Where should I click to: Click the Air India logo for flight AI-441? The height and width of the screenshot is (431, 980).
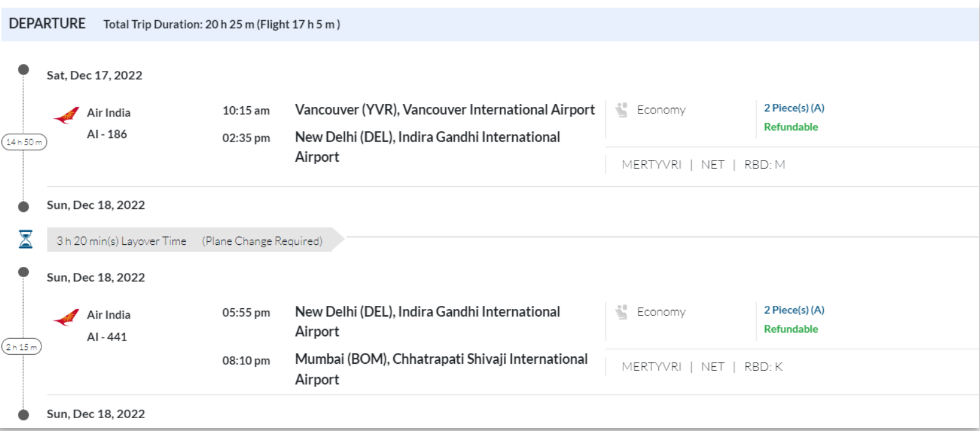[x=66, y=317]
